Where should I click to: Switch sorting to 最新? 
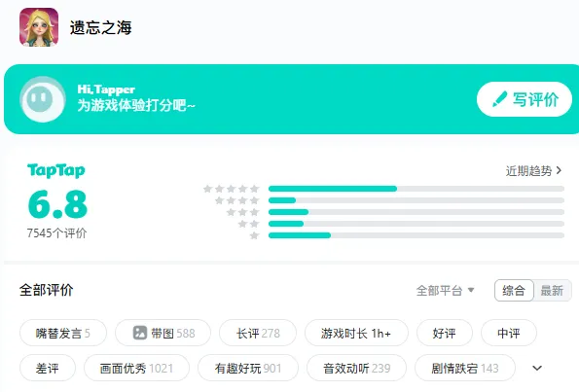point(552,291)
